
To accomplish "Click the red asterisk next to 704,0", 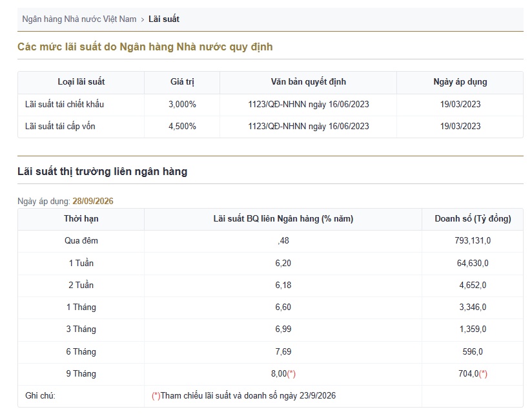I will tap(483, 374).
